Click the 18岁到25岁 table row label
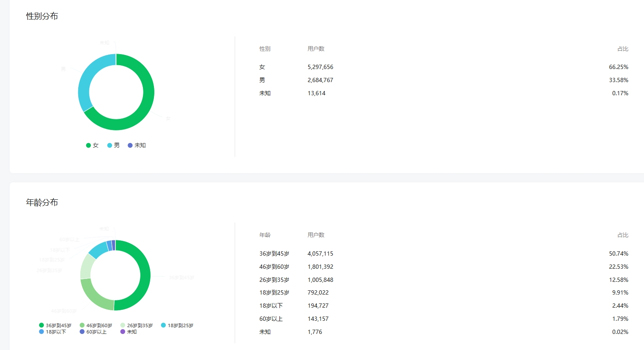The width and height of the screenshot is (644, 350). pos(274,292)
